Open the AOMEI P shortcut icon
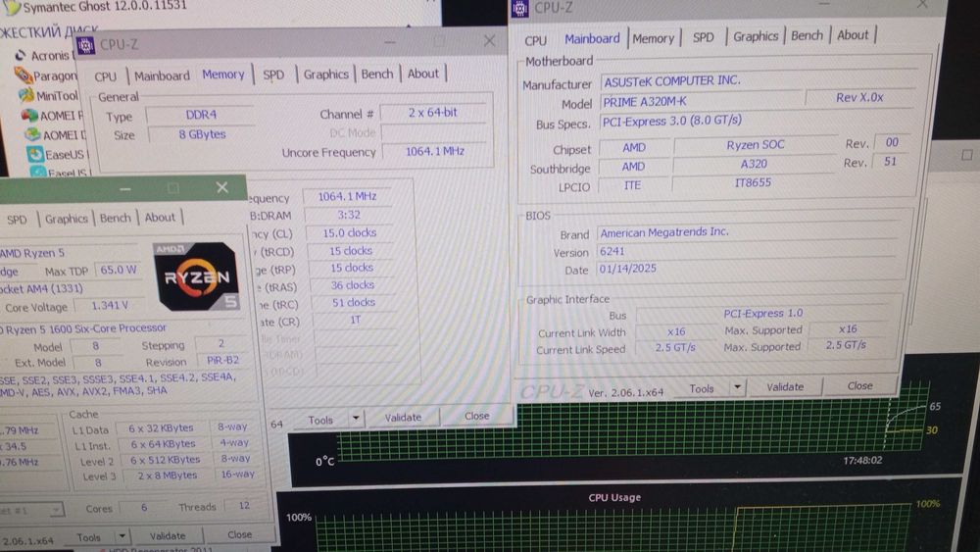This screenshot has height=552, width=980. [29, 115]
